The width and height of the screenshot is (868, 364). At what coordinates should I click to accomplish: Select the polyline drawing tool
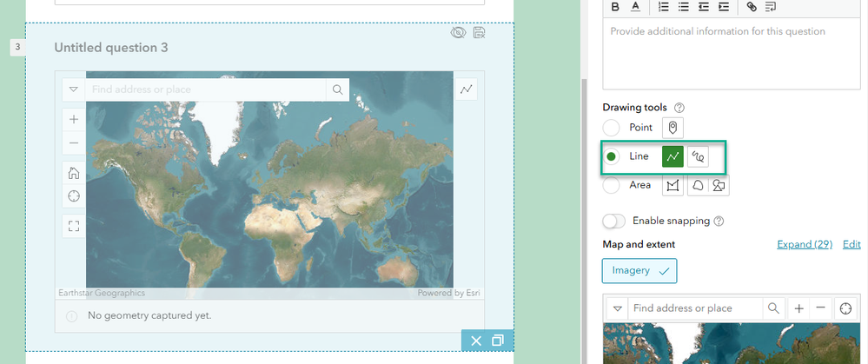673,156
